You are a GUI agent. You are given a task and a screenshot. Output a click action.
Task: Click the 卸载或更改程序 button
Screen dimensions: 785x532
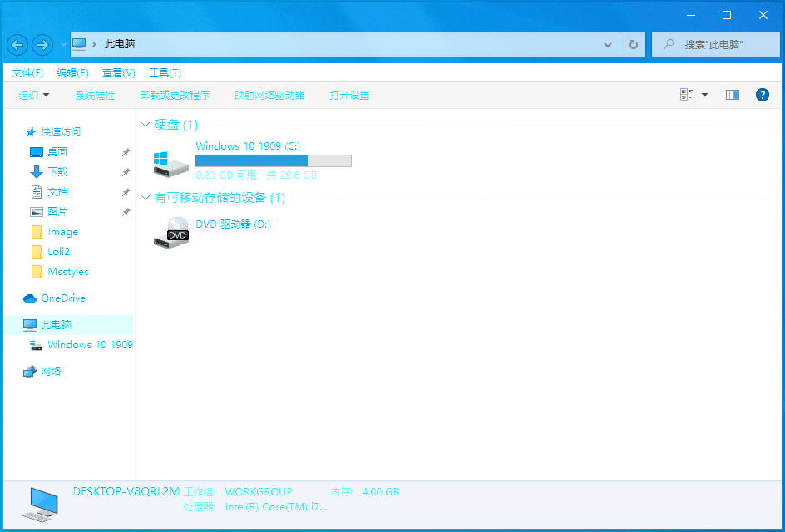click(175, 95)
